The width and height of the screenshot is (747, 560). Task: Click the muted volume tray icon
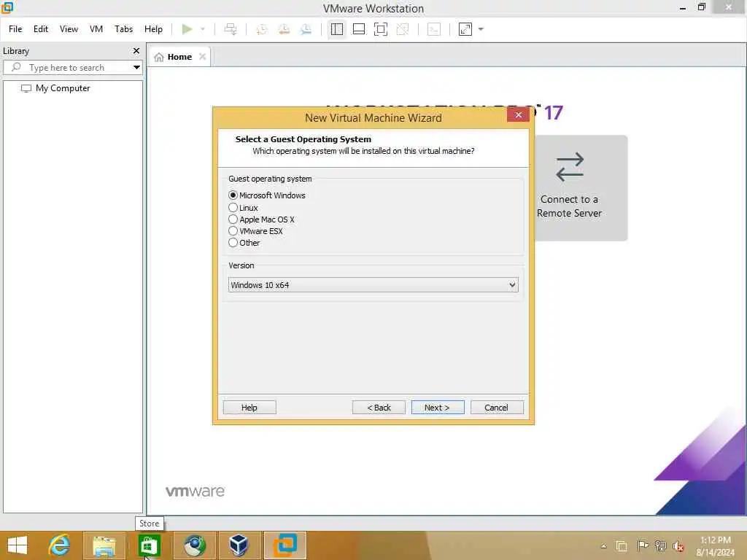tap(678, 546)
